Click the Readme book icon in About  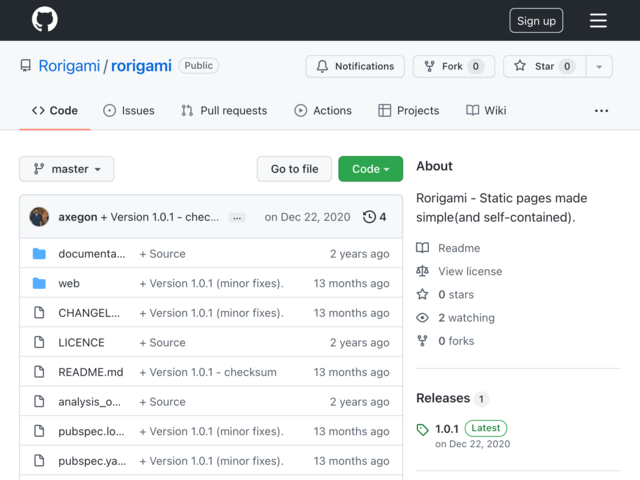pyautogui.click(x=422, y=248)
